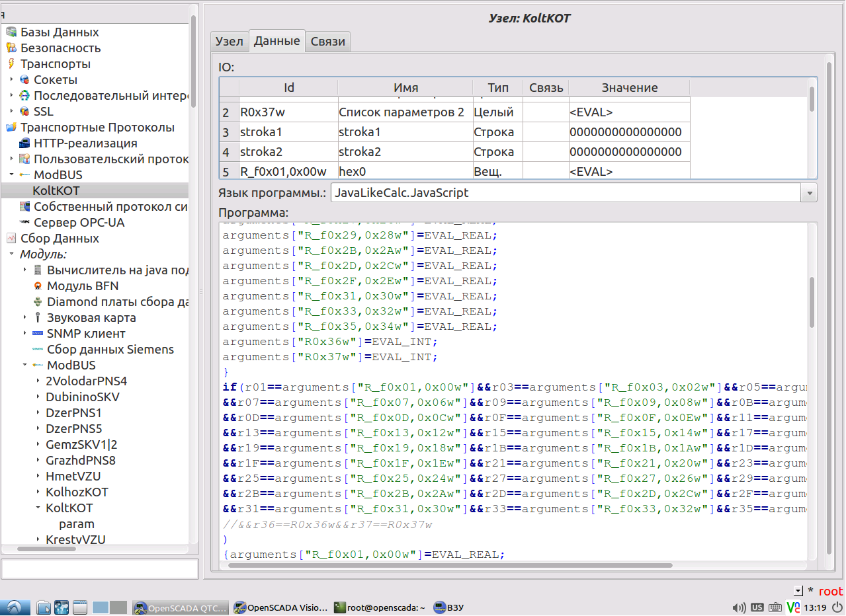Screen dimensions: 846x616
Task: Select the Транспорты lightning icon
Action: (x=11, y=64)
